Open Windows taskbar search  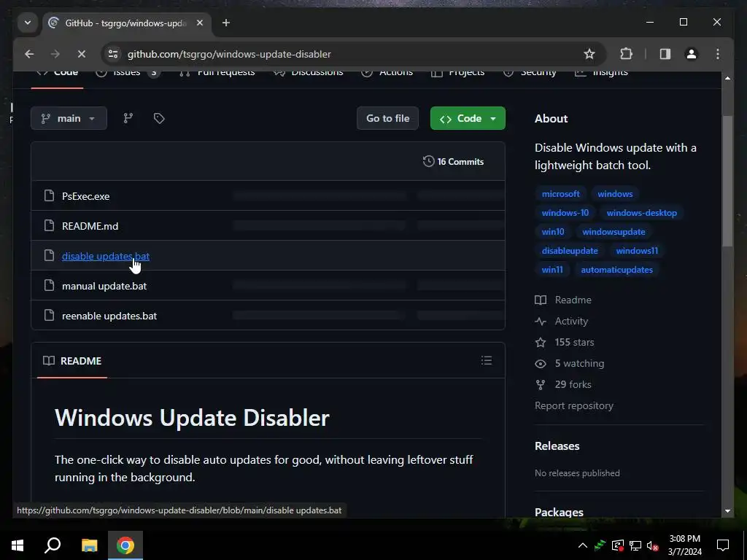click(x=53, y=545)
